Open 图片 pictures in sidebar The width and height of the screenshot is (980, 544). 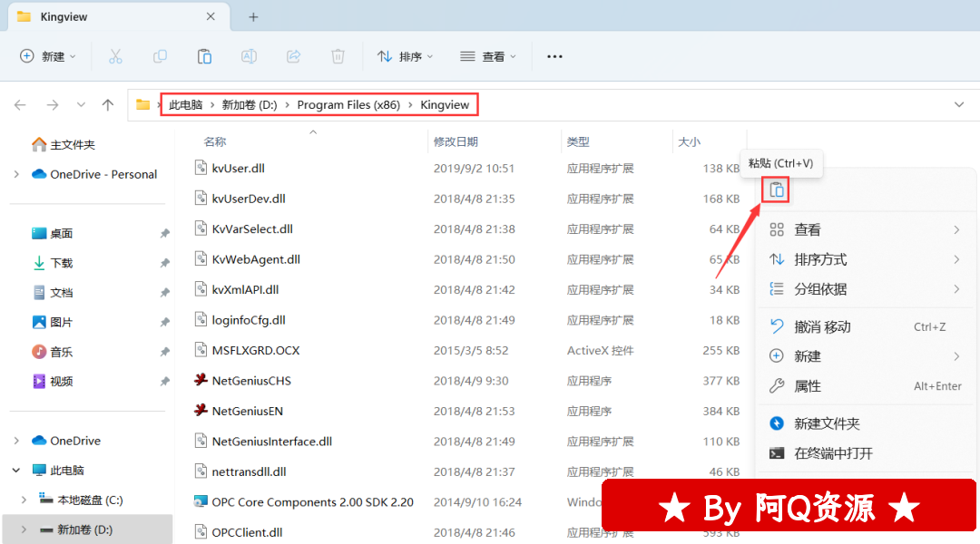[53, 322]
